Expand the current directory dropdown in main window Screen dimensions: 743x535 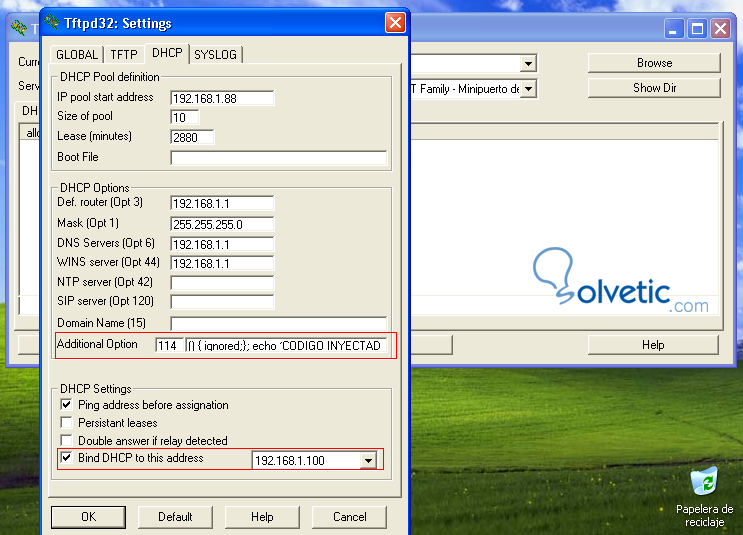pos(528,63)
